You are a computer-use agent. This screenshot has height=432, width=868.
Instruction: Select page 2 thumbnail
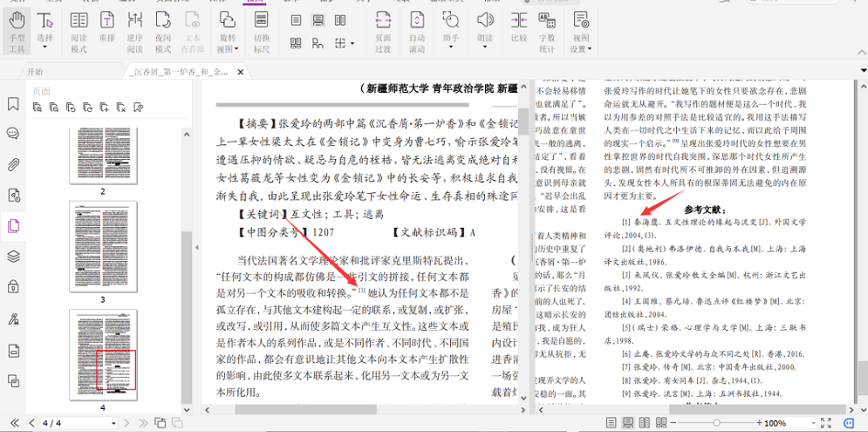103,155
